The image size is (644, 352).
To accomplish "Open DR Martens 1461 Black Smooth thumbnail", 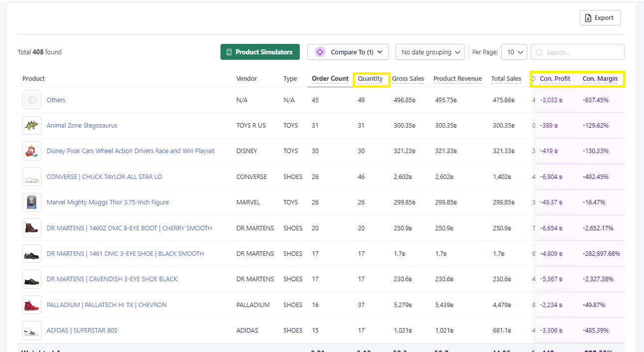I will click(x=32, y=253).
